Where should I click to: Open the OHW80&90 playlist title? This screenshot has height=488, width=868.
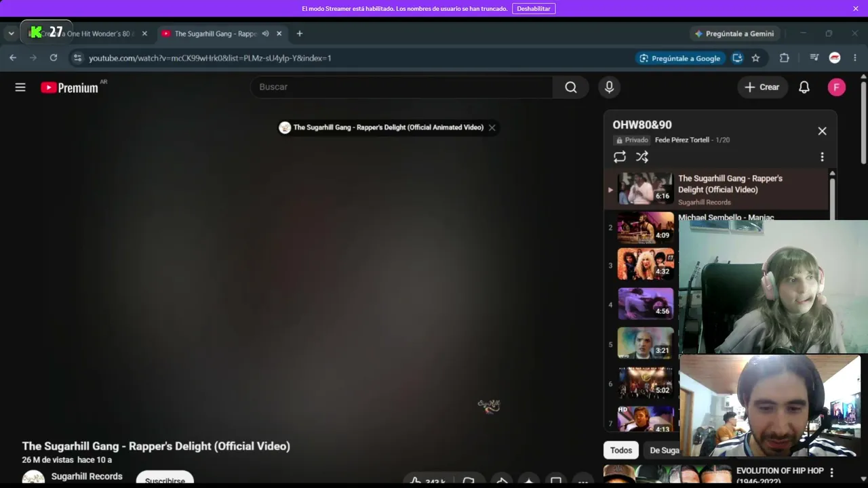(642, 125)
